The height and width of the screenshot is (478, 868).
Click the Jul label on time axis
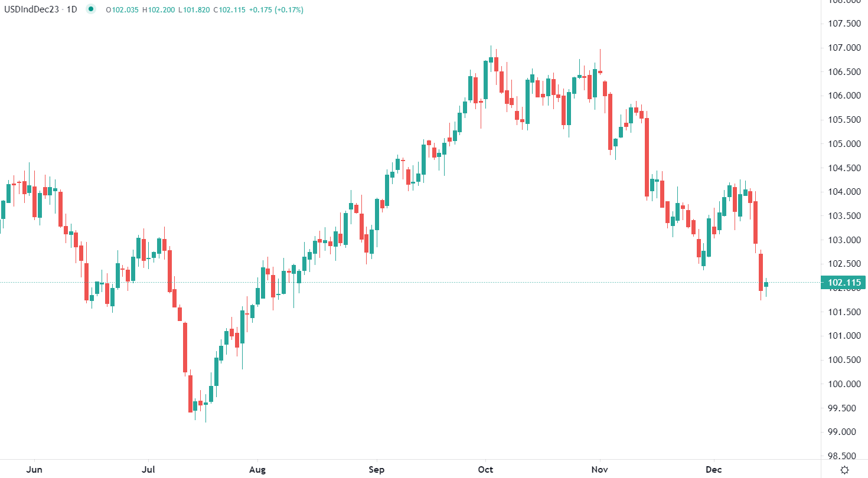tap(148, 470)
